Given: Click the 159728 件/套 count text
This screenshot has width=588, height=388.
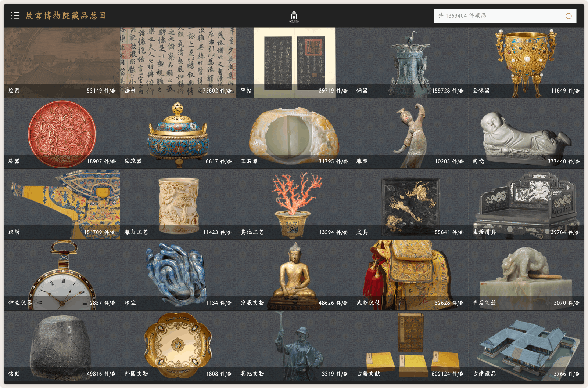Looking at the screenshot, I should click(x=448, y=91).
